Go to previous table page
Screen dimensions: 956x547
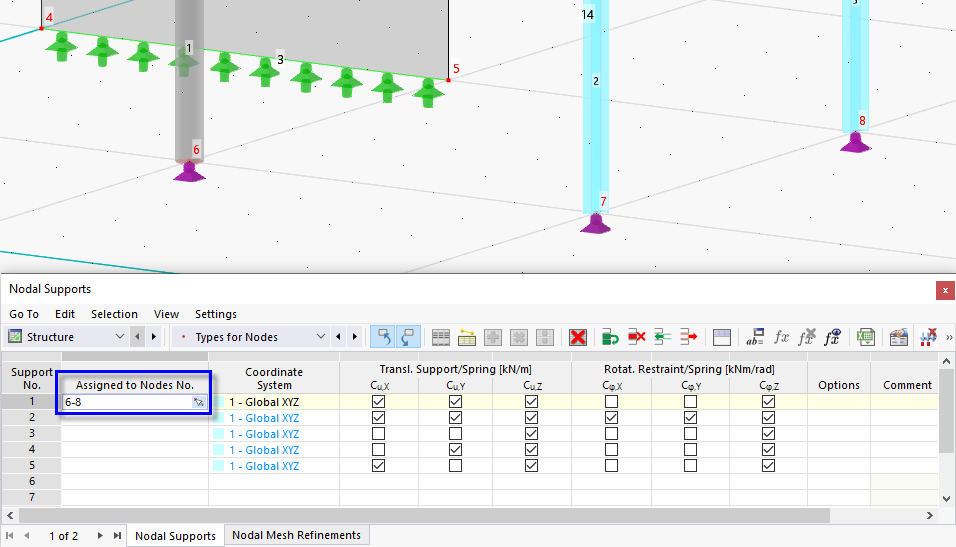pos(27,535)
